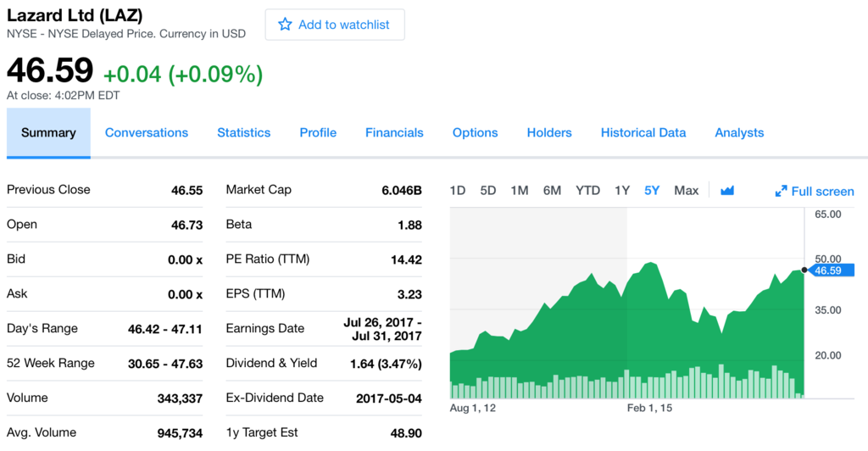Click the Beta value 1.88
Viewport: 868px width, 451px height.
click(409, 225)
